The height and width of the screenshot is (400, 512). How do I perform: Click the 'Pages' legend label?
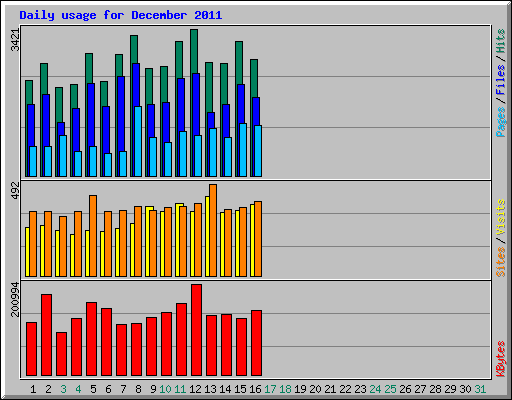[x=501, y=122]
